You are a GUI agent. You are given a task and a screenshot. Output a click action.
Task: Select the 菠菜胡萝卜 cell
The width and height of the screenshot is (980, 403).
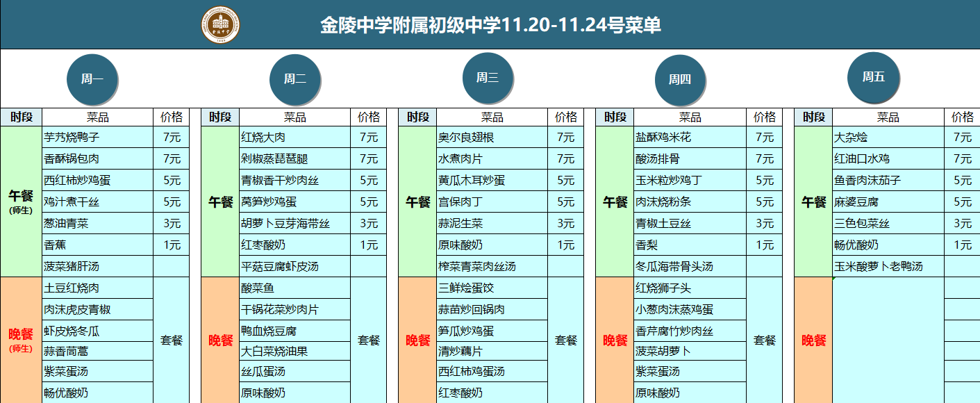click(690, 351)
